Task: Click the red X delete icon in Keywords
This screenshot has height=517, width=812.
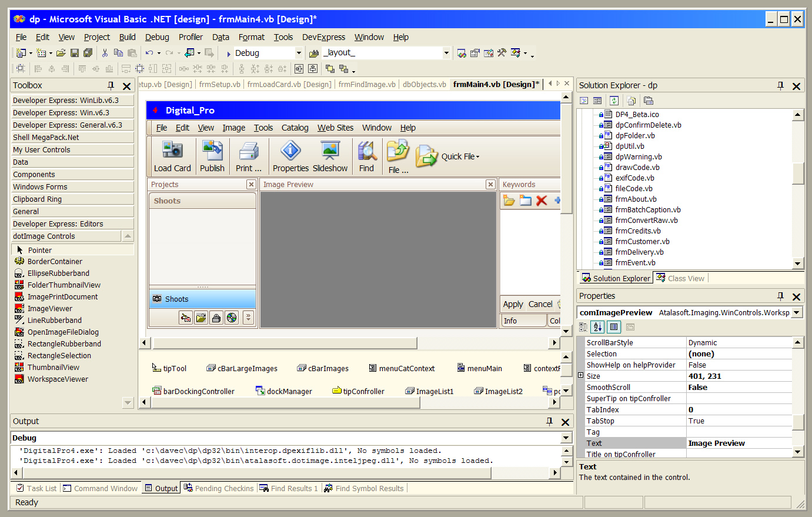Action: 542,201
